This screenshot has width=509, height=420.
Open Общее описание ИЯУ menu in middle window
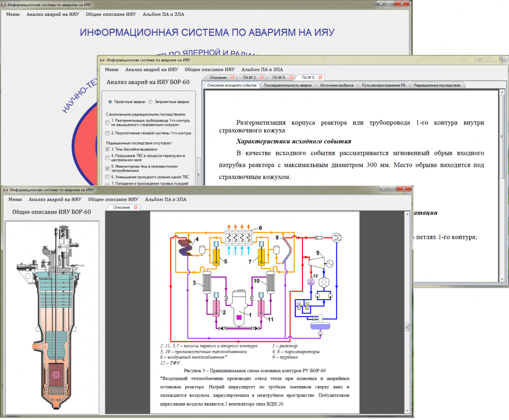pyautogui.click(x=209, y=70)
